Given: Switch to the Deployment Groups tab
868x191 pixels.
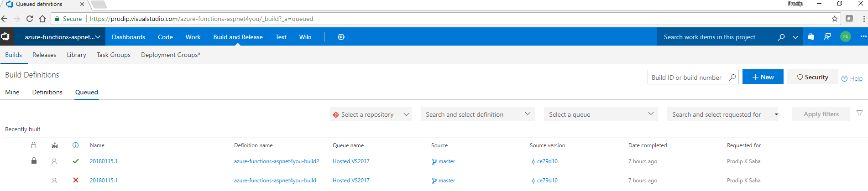Looking at the screenshot, I should click(x=171, y=55).
